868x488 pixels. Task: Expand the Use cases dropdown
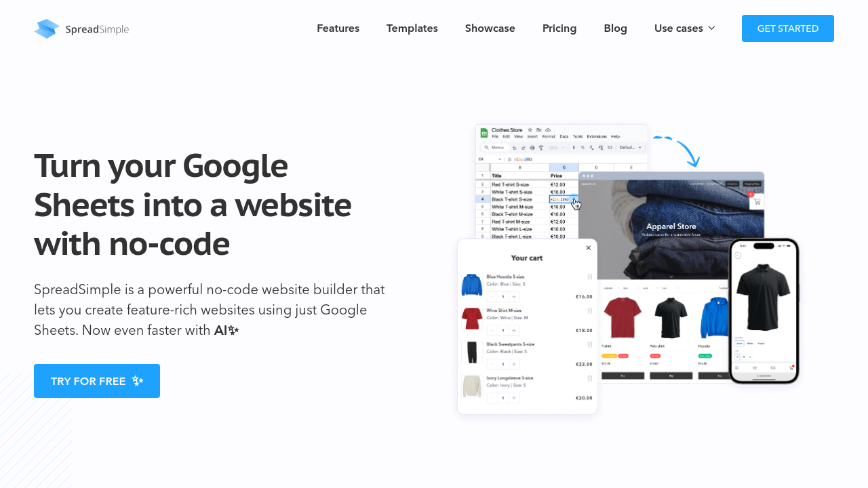678,28
